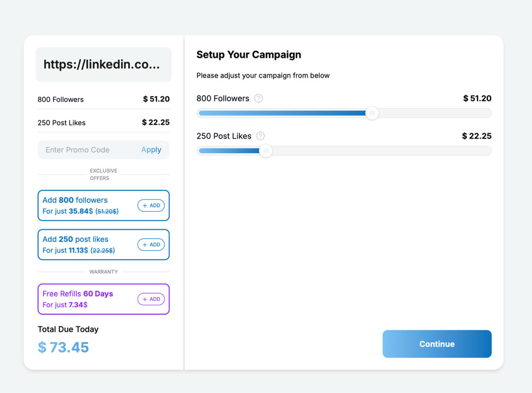Grab the Post Likes slider handle
532x393 pixels.
265,151
